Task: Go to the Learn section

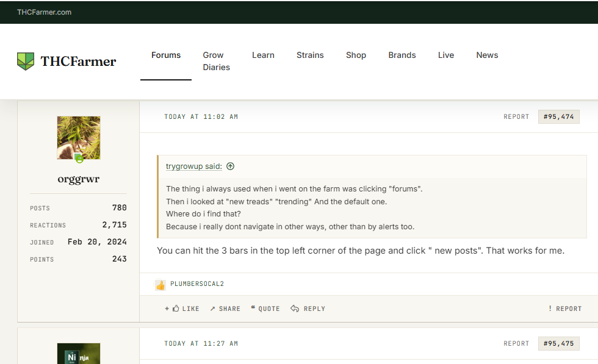Action: point(263,55)
